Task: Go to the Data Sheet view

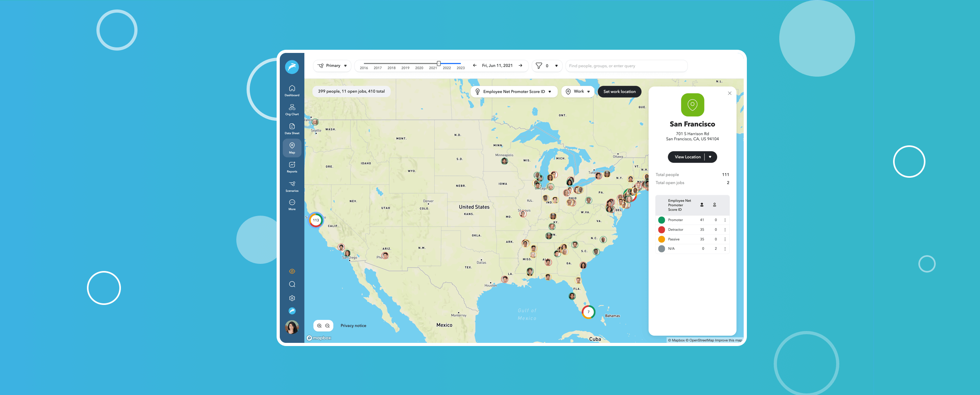Action: click(x=292, y=129)
